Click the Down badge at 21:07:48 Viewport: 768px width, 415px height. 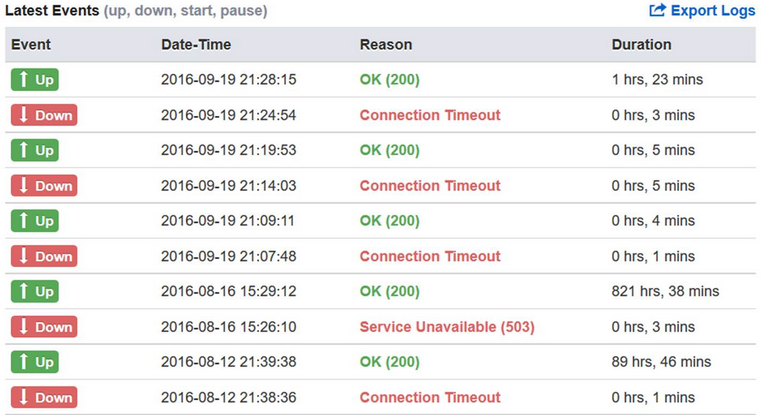(x=44, y=256)
